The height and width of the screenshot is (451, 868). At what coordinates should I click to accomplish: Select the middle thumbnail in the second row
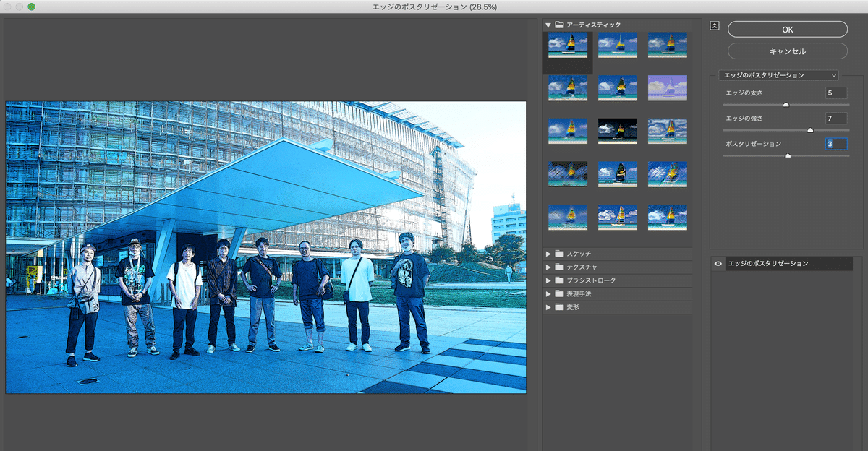click(618, 88)
